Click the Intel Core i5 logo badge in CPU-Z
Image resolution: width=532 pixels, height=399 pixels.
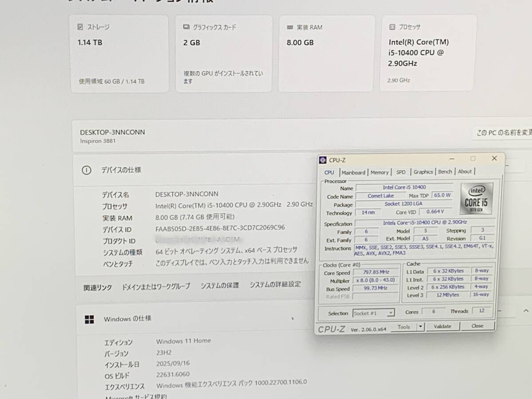tap(476, 199)
